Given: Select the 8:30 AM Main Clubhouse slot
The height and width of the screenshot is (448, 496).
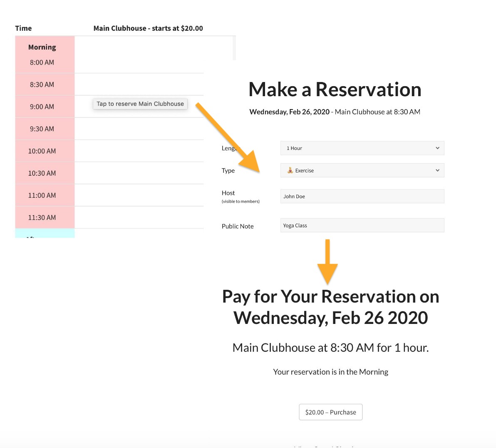Looking at the screenshot, I should click(139, 85).
